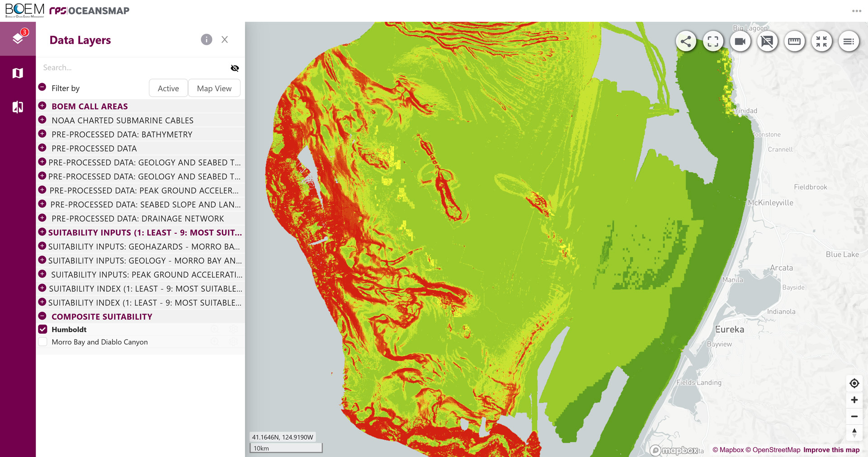Uncheck the Humboldt layer
The width and height of the screenshot is (868, 457).
point(43,330)
